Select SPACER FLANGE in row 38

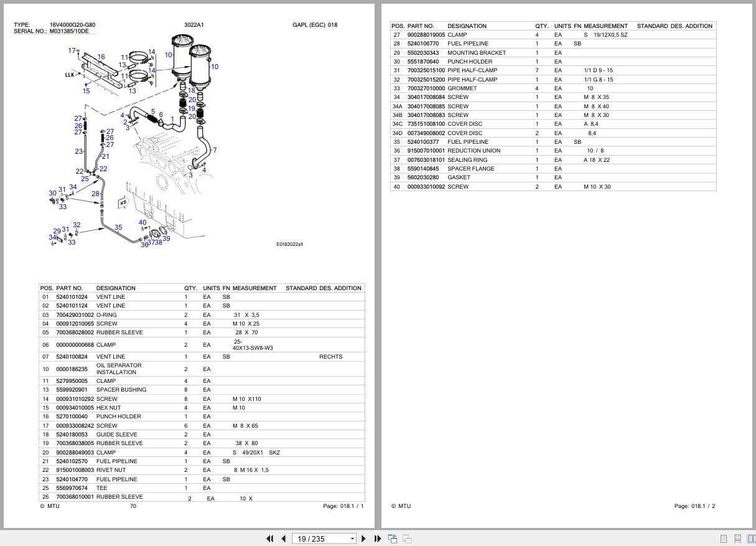(x=471, y=169)
